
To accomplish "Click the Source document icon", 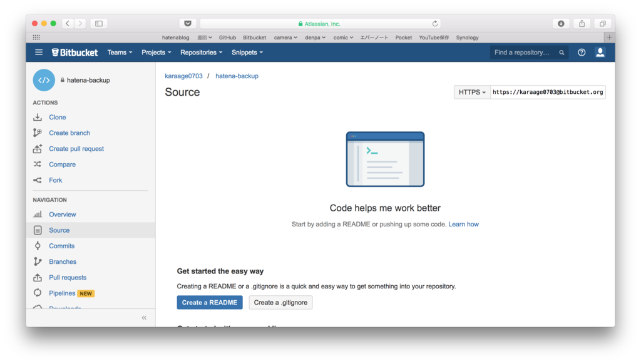I will (38, 230).
